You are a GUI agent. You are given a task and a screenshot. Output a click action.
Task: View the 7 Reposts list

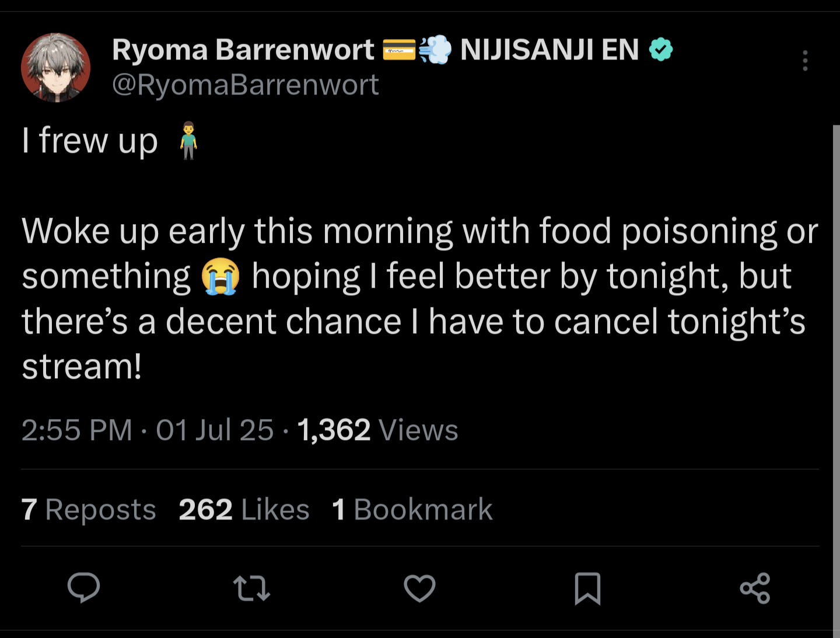click(89, 510)
